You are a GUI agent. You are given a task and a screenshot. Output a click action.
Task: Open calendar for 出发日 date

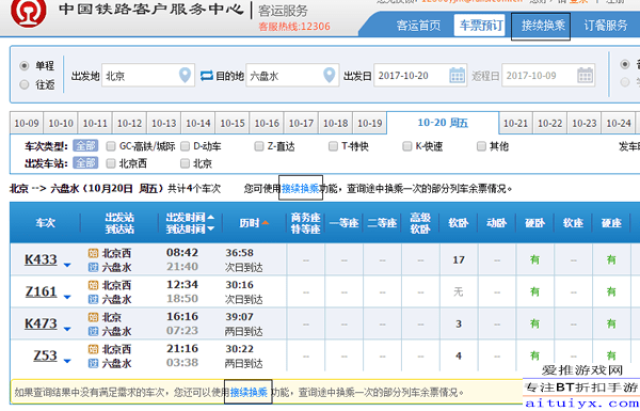point(457,76)
